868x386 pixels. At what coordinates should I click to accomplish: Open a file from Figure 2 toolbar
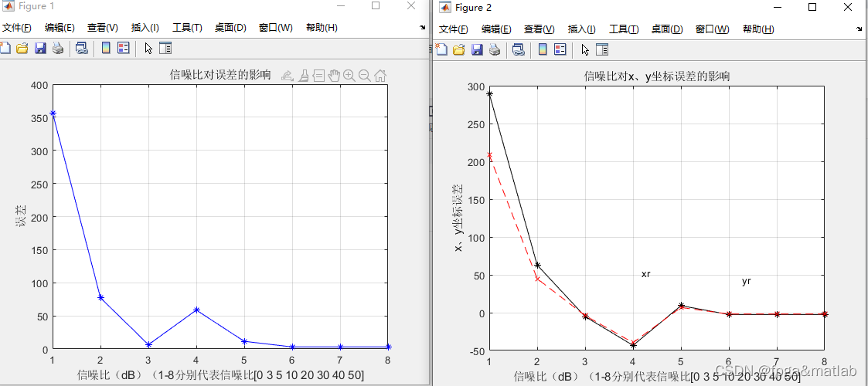[459, 49]
